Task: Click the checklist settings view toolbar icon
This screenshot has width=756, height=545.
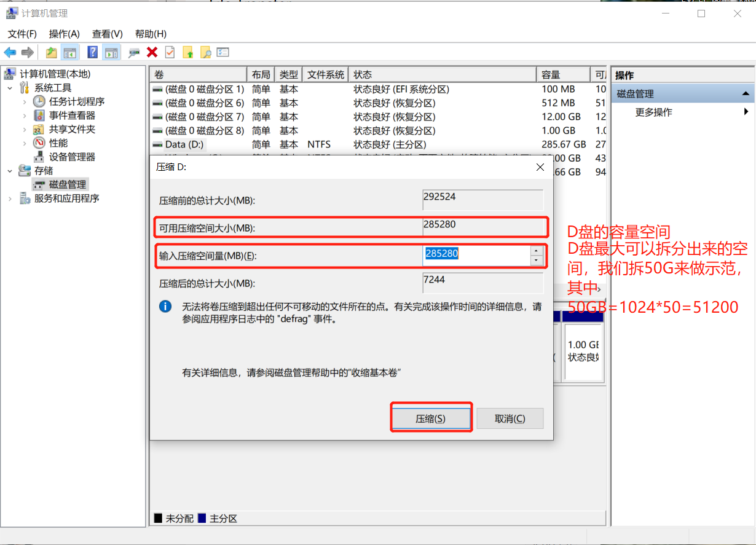Action: coord(223,53)
